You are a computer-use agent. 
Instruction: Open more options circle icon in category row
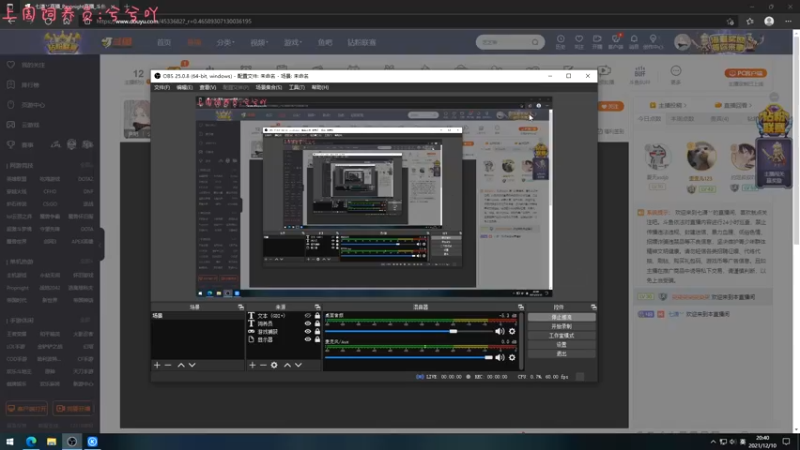676,71
